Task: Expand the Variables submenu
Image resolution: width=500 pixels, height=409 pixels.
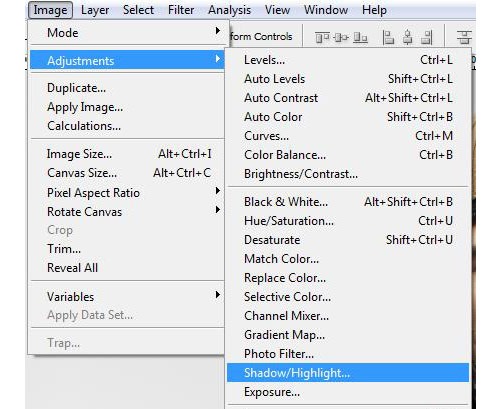Action: [127, 297]
